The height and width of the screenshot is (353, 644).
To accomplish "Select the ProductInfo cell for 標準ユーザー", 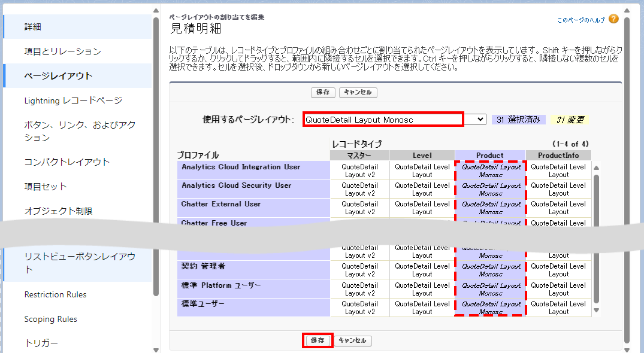I will point(558,308).
